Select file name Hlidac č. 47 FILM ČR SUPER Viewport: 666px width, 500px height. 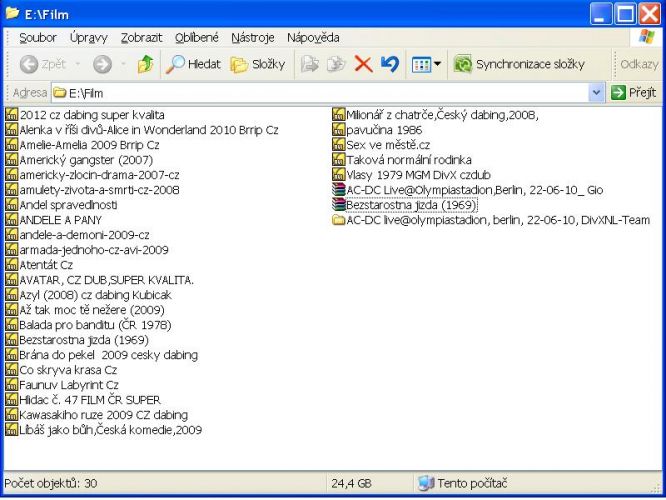(90, 400)
